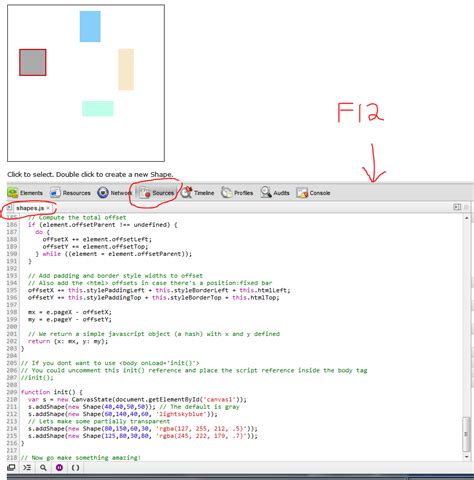Open the Network panel tab
Image resolution: width=474 pixels, height=480 pixels.
114,193
